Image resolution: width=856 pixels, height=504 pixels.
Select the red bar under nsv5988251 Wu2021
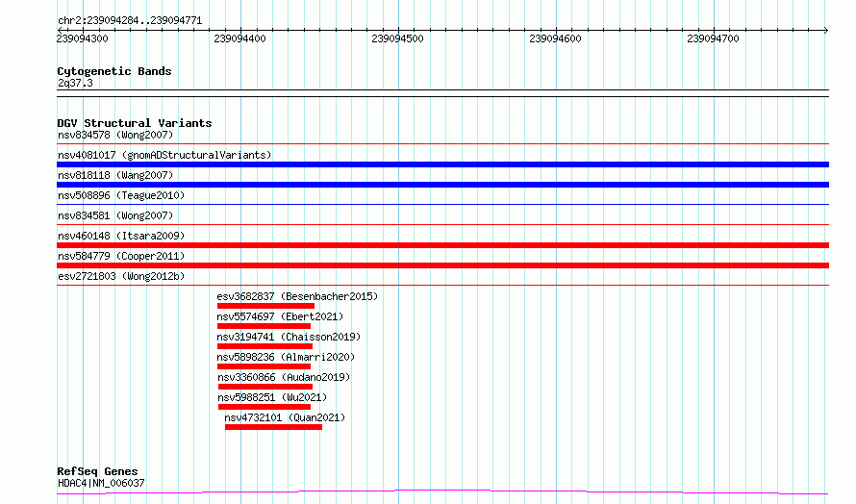[x=264, y=407]
